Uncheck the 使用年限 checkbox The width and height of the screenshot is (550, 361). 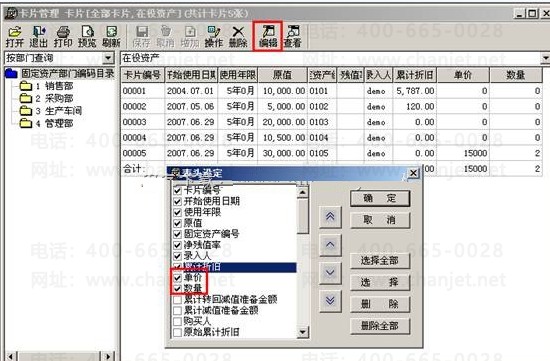coord(177,212)
